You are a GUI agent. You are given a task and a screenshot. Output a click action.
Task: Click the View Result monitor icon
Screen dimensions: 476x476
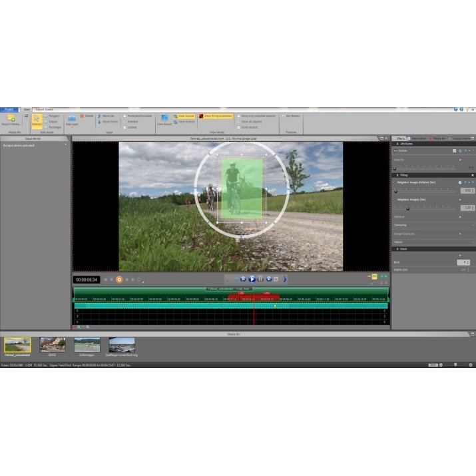click(164, 118)
